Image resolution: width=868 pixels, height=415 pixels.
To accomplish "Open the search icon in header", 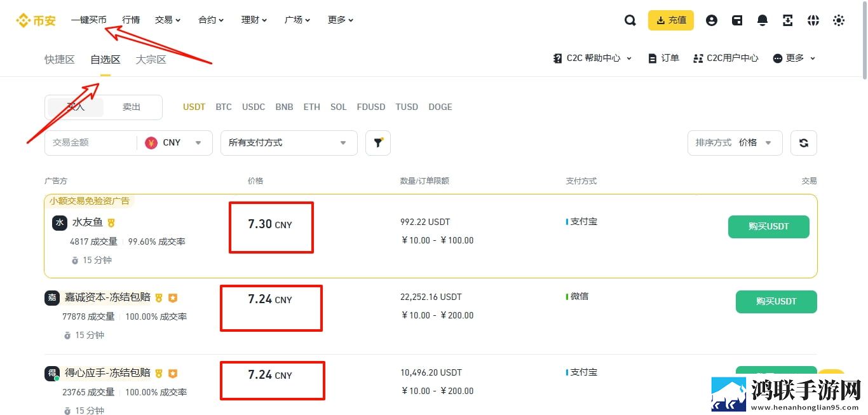I will (x=630, y=20).
